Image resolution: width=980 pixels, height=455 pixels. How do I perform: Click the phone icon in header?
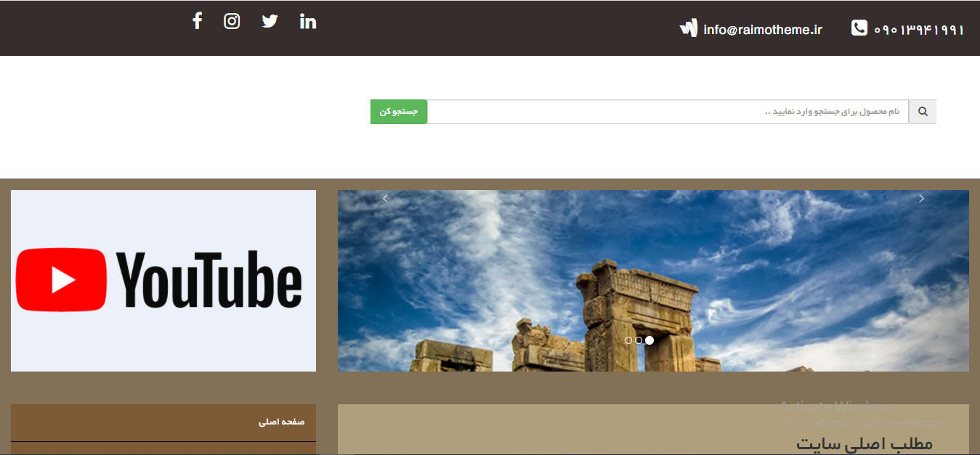click(x=859, y=28)
